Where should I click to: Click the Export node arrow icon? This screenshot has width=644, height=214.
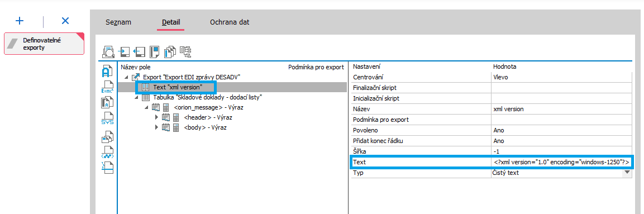(x=136, y=77)
